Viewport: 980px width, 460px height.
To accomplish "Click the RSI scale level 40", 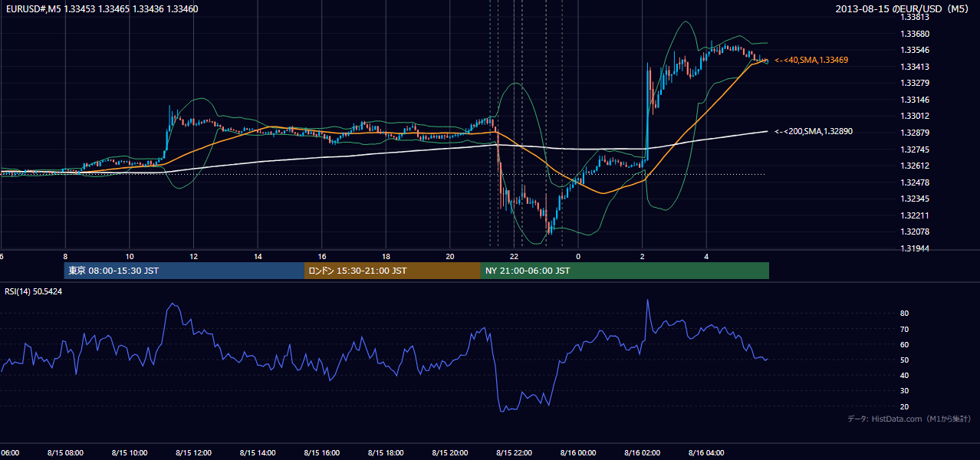I will pyautogui.click(x=905, y=375).
